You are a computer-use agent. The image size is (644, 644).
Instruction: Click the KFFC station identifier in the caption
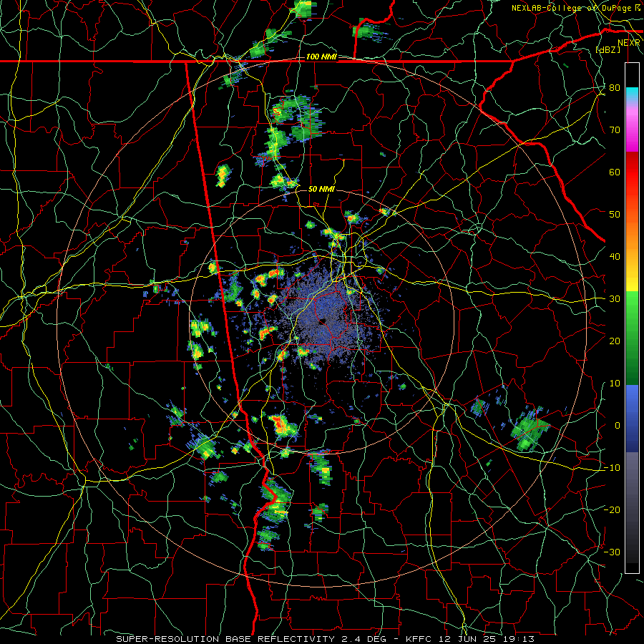point(419,639)
